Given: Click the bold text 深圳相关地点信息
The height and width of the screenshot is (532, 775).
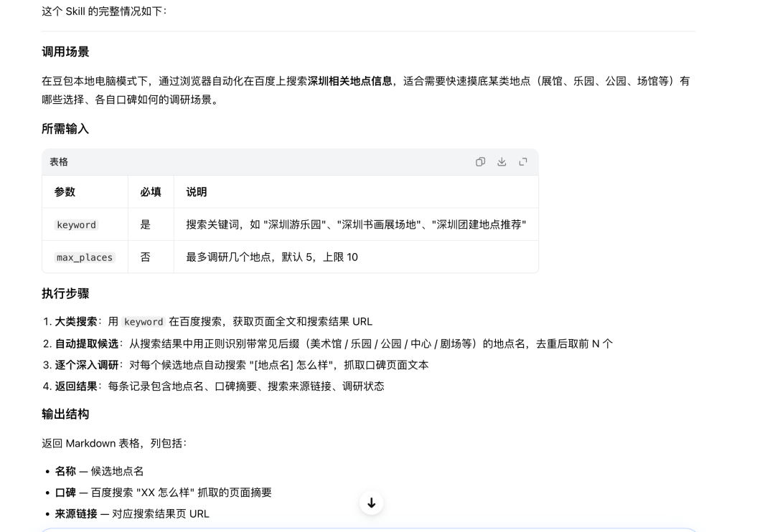Looking at the screenshot, I should [350, 81].
